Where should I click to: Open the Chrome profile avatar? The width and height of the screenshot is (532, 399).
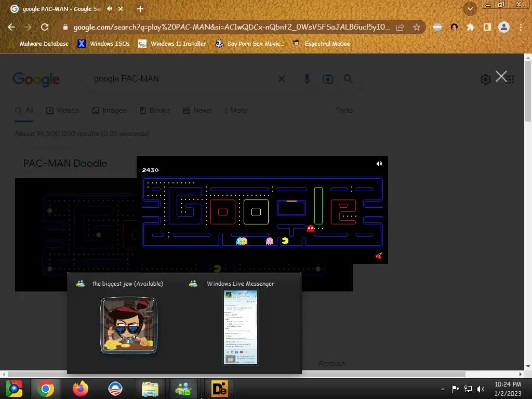coord(504,27)
